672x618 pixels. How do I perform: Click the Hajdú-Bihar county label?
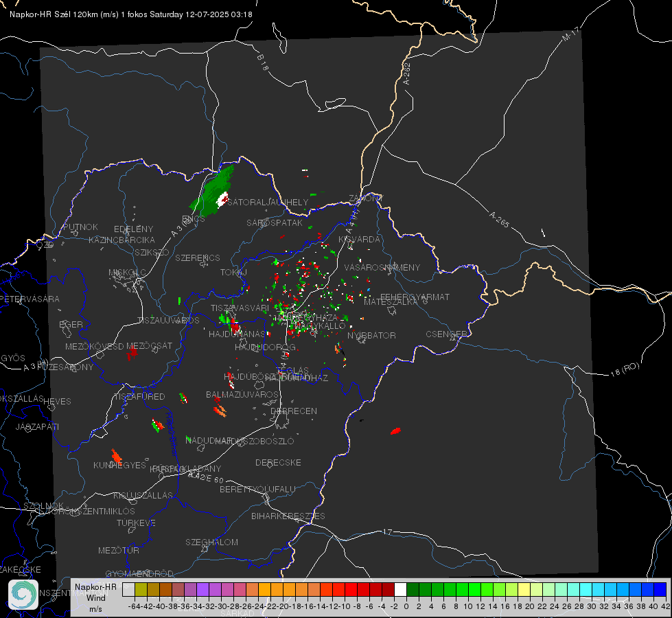coord(172,434)
